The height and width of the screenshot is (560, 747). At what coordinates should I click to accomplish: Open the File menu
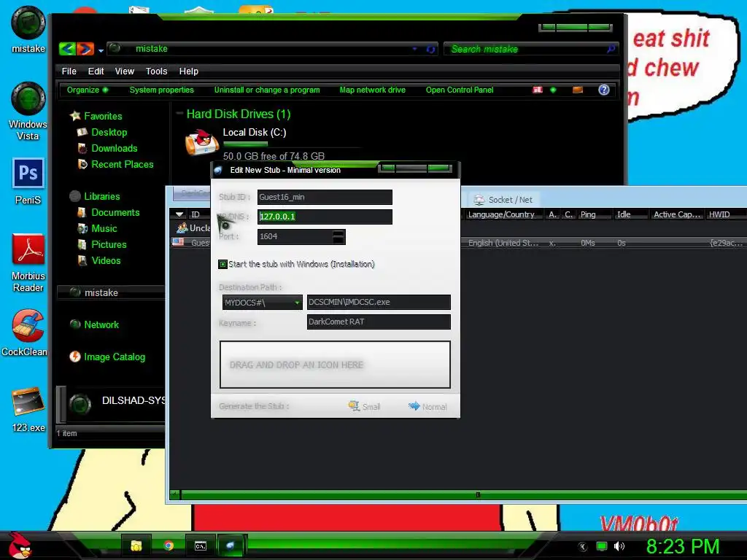tap(69, 71)
